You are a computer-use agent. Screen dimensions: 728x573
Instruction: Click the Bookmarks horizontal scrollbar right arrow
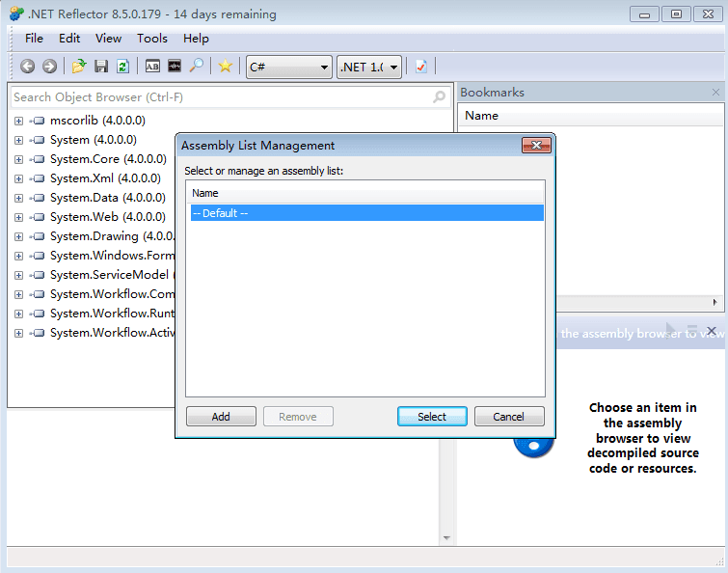(715, 302)
